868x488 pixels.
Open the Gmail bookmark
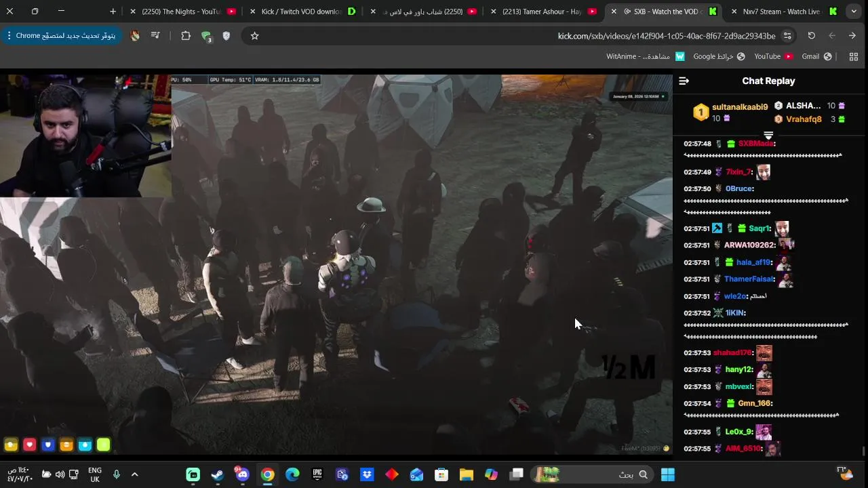pyautogui.click(x=817, y=57)
